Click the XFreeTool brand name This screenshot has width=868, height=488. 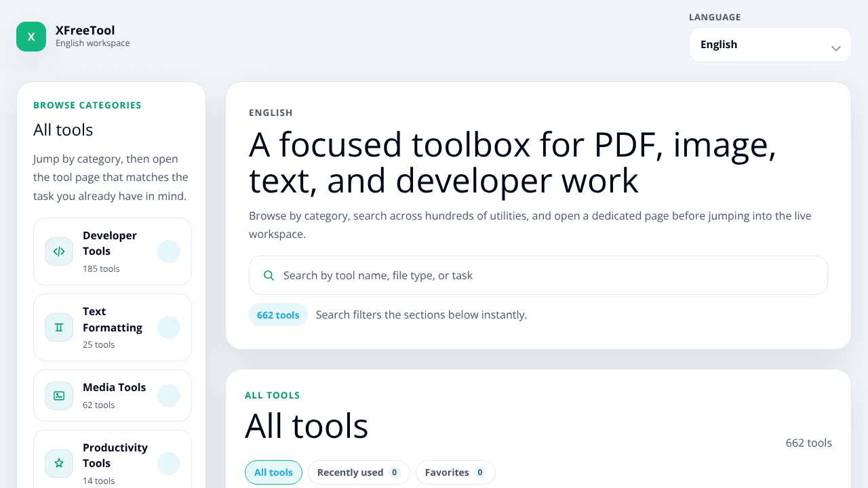[85, 30]
